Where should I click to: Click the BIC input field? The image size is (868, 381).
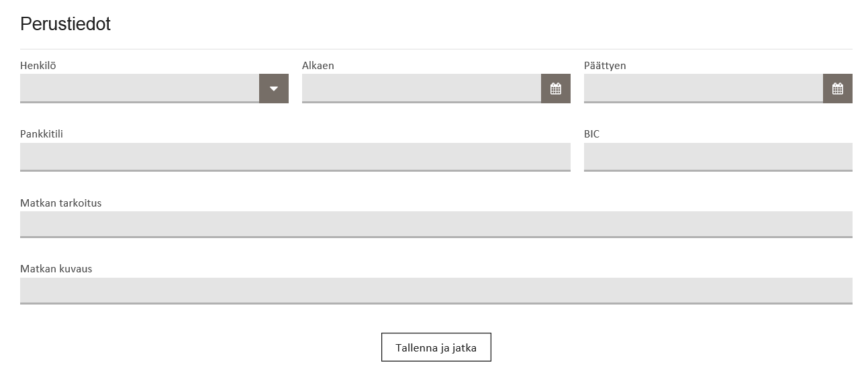718,157
